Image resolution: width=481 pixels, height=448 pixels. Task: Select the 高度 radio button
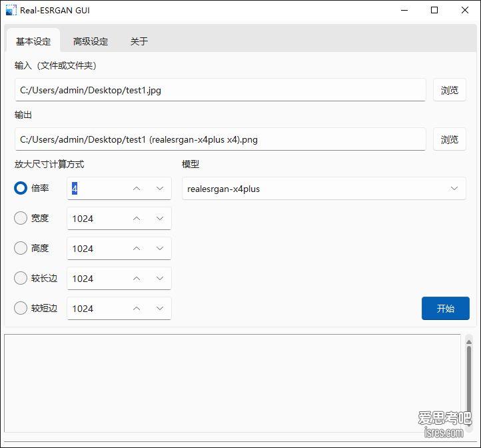coord(21,248)
